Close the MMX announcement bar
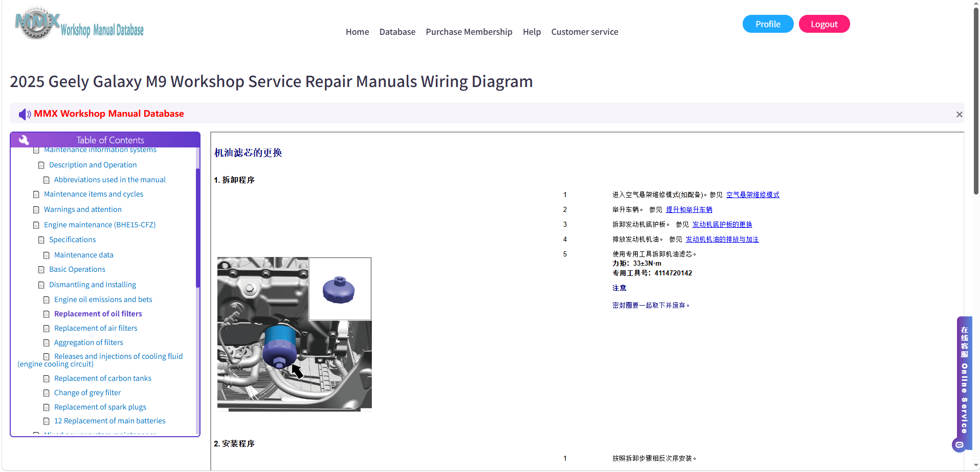The width and height of the screenshot is (980, 472). point(959,115)
